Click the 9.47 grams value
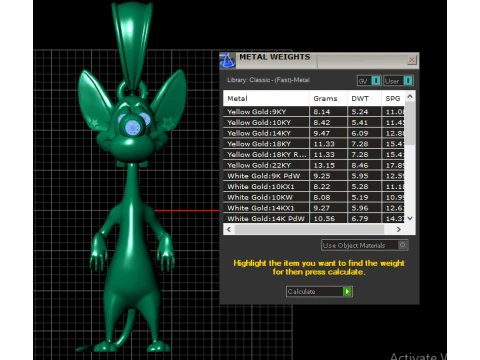The image size is (480, 360). [x=322, y=133]
